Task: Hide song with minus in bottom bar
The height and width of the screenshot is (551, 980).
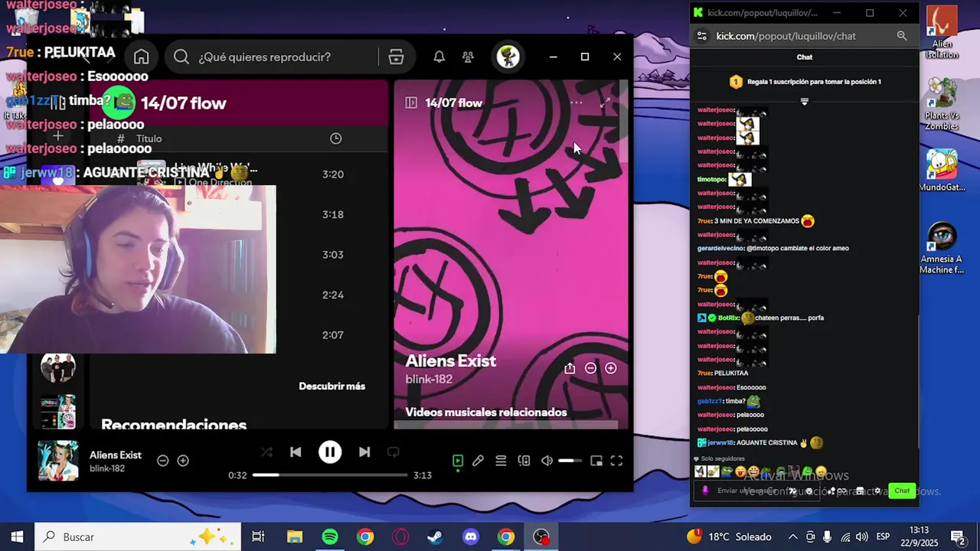Action: click(163, 461)
